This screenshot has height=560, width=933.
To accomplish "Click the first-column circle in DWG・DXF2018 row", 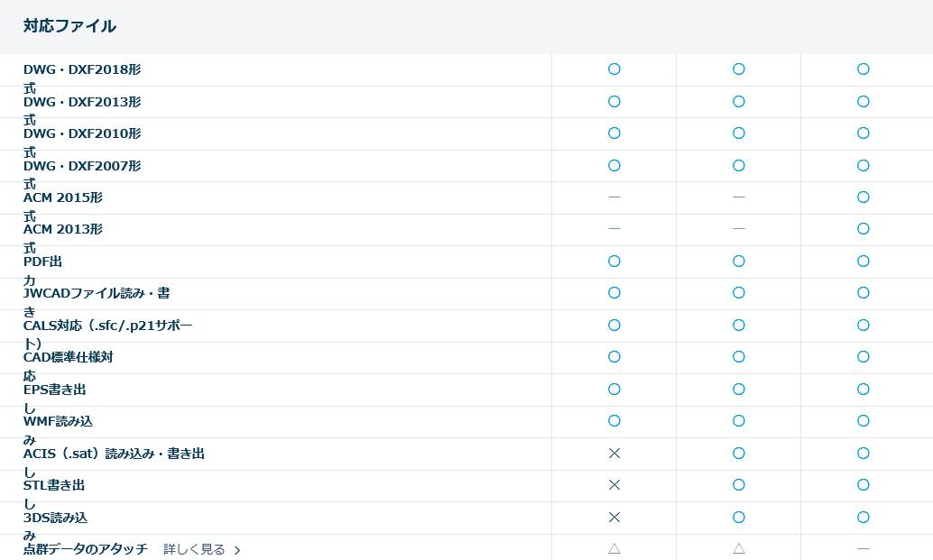I will click(x=614, y=69).
